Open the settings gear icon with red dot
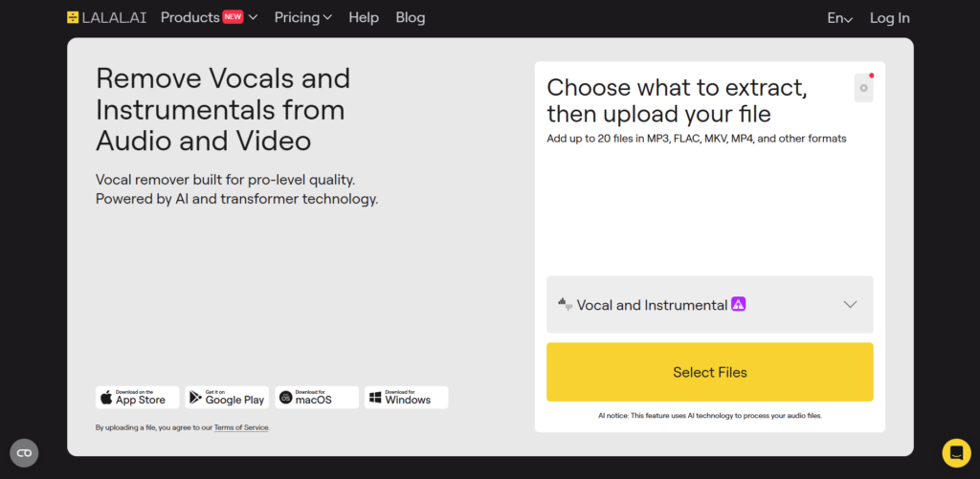The image size is (980, 479). pyautogui.click(x=864, y=88)
